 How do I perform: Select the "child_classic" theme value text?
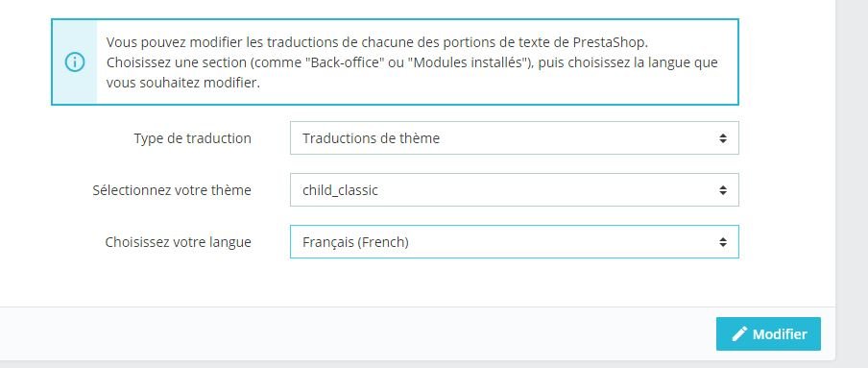point(340,190)
